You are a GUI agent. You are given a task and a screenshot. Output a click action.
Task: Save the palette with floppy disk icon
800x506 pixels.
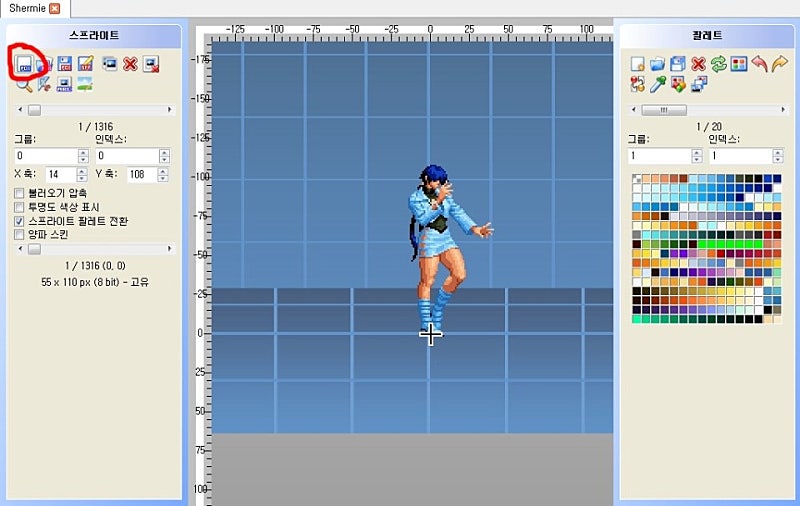(x=678, y=64)
